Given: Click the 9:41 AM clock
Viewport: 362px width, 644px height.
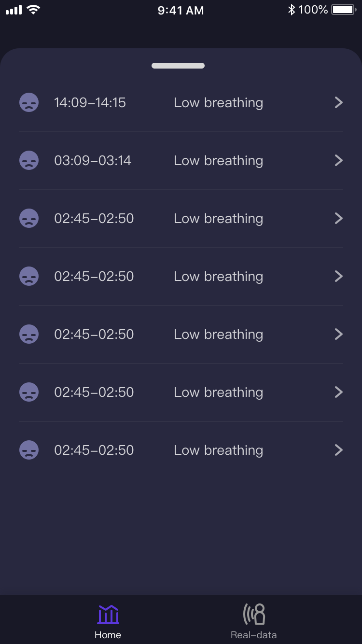Looking at the screenshot, I should pos(181,10).
